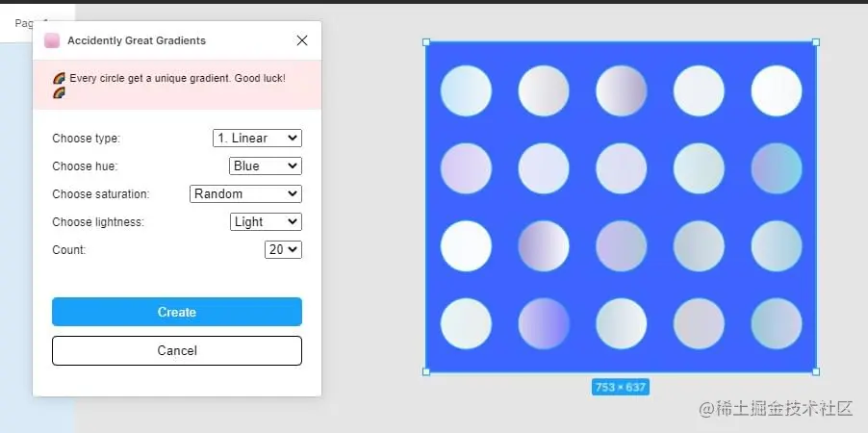This screenshot has height=433, width=868.
Task: Click the pink Accidently Great Gradients plugin icon
Action: pyautogui.click(x=51, y=40)
